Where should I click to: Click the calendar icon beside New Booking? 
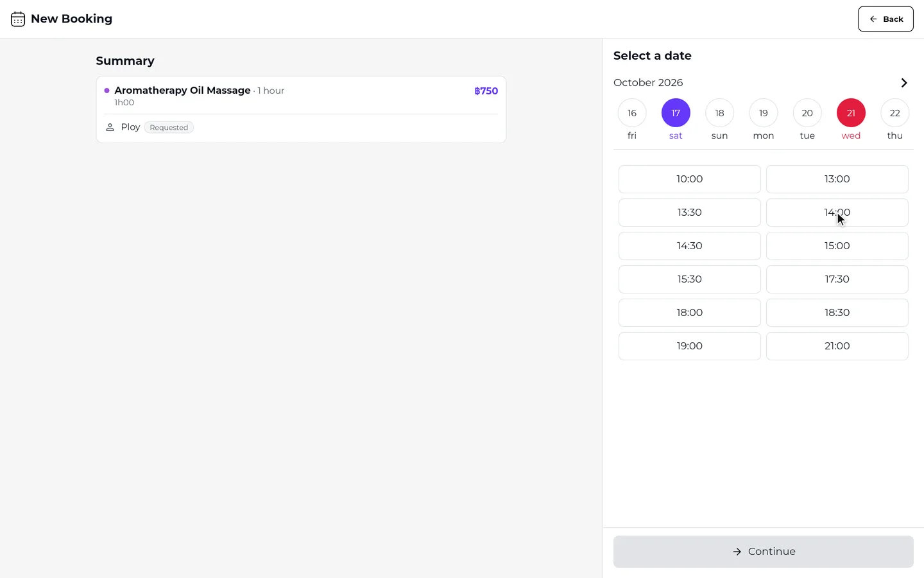18,19
